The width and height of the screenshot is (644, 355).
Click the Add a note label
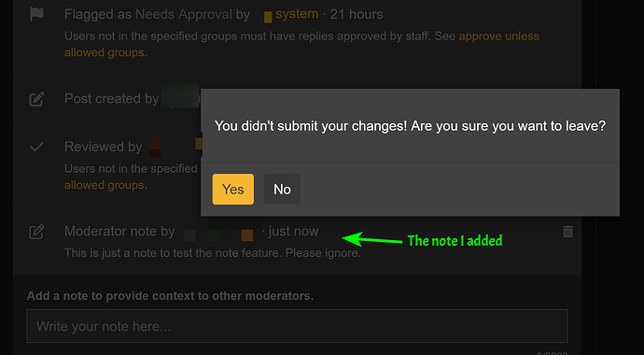[170, 296]
